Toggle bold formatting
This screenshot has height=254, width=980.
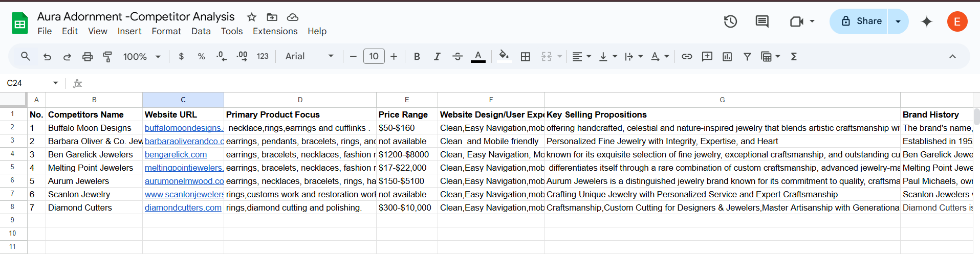pos(417,57)
